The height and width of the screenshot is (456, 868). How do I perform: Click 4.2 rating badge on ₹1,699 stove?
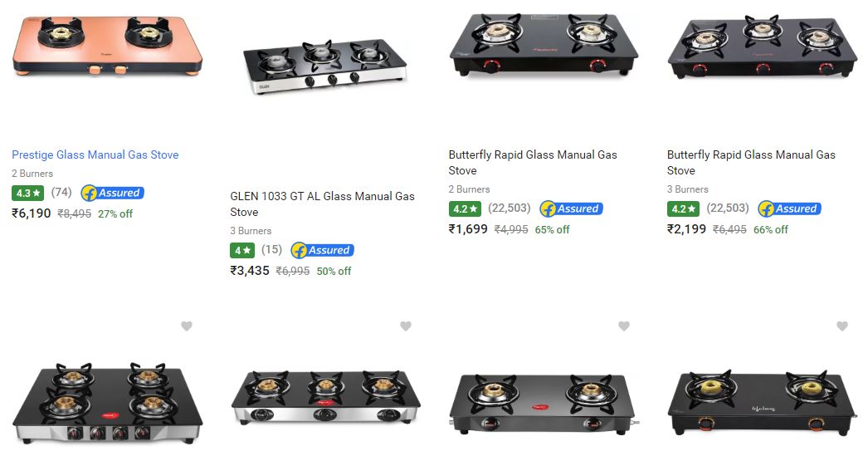pos(465,208)
